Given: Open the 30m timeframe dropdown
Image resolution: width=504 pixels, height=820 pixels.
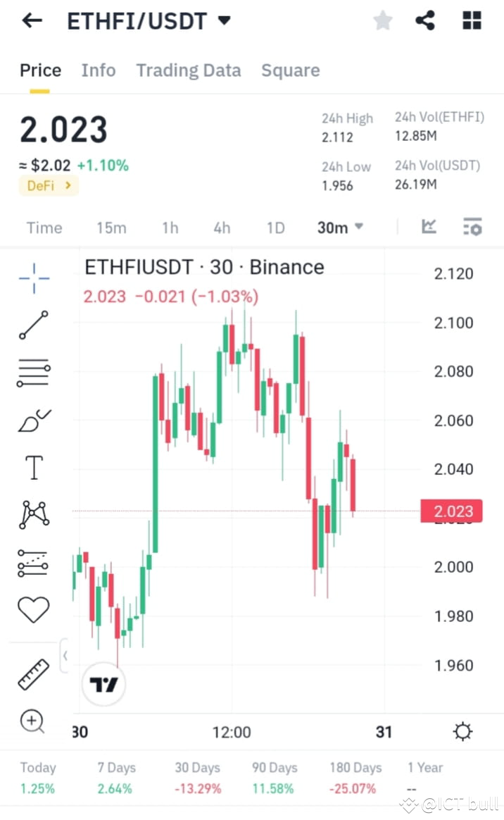Looking at the screenshot, I should [x=340, y=227].
